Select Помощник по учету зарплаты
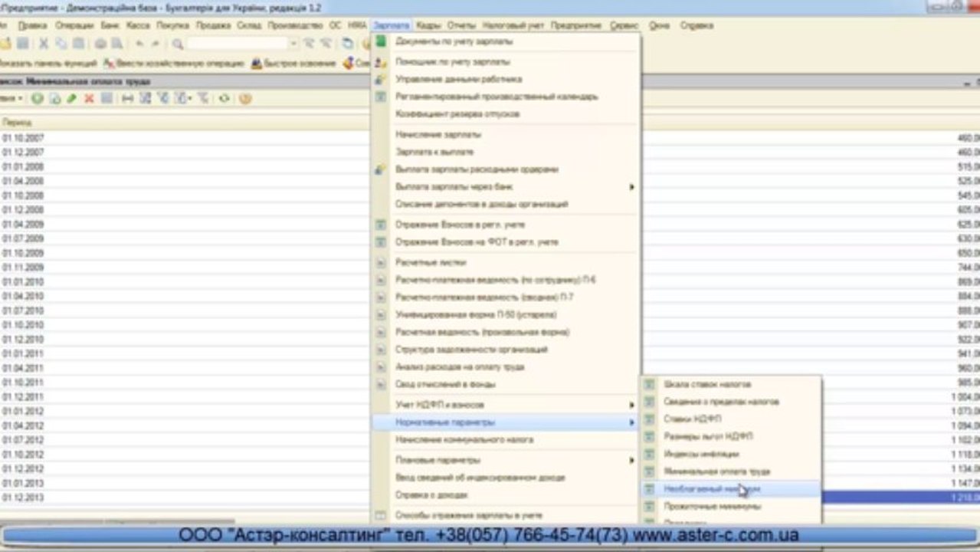This screenshot has height=552, width=980. 506,61
